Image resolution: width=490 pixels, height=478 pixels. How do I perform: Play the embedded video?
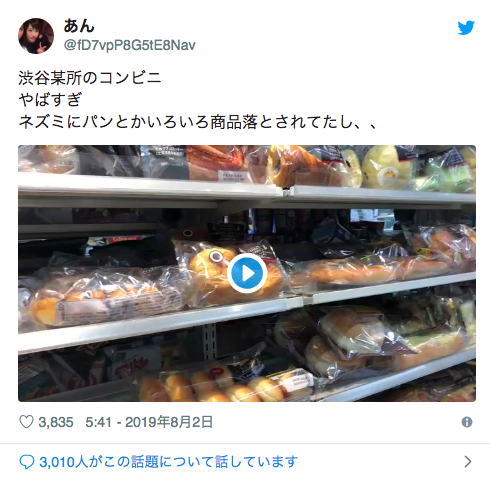pos(247,273)
